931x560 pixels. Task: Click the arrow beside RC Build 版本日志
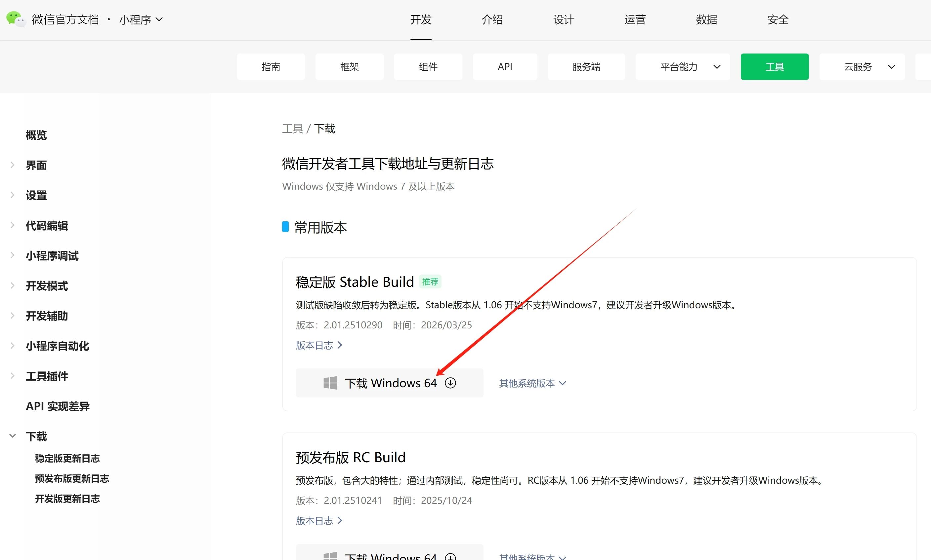click(x=340, y=521)
